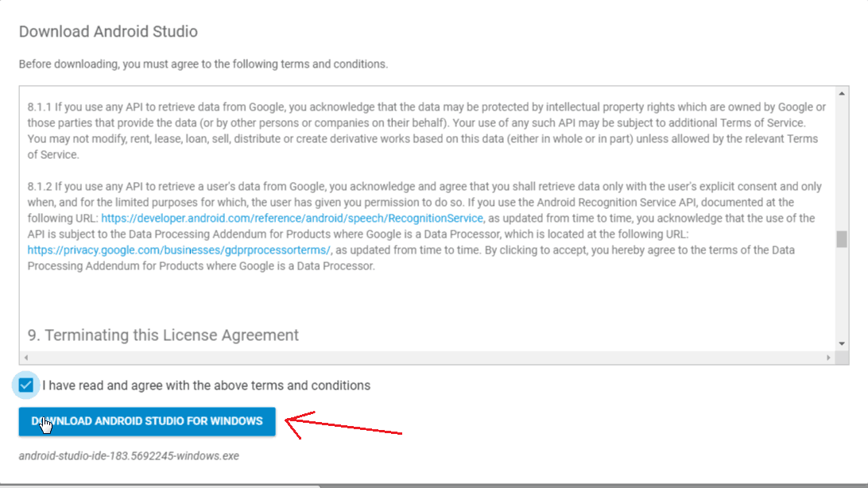The height and width of the screenshot is (488, 868).
Task: Click the "9. Terminating this License Agreement" heading
Action: tap(163, 335)
